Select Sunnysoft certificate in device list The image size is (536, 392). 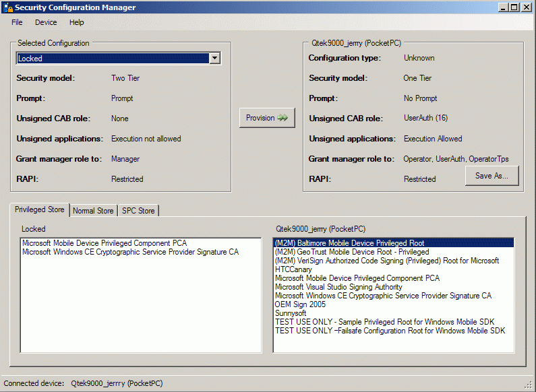tap(291, 313)
